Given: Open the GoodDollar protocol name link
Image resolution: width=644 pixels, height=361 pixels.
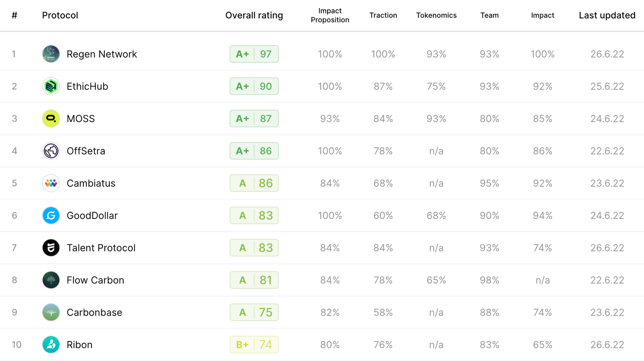Looking at the screenshot, I should 92,216.
